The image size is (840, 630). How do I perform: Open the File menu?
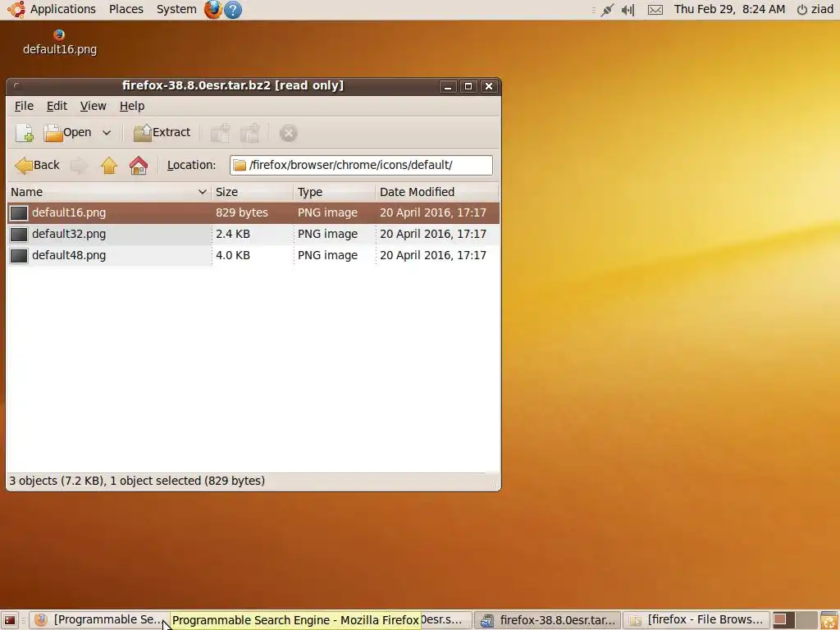(24, 106)
